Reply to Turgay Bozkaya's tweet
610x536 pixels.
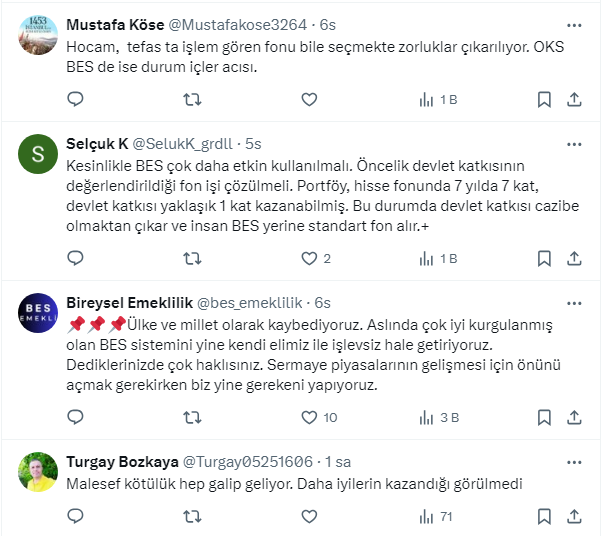(75, 517)
